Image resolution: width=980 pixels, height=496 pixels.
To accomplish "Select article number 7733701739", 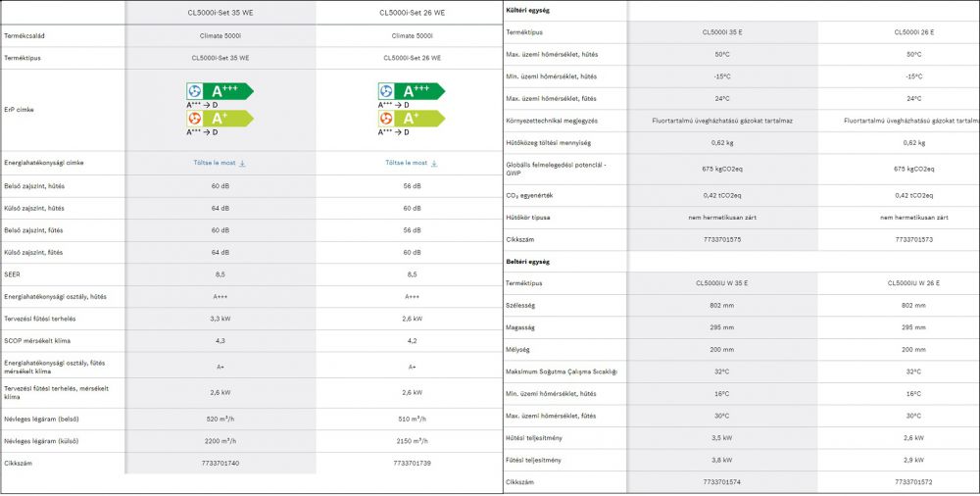I will pyautogui.click(x=412, y=464).
